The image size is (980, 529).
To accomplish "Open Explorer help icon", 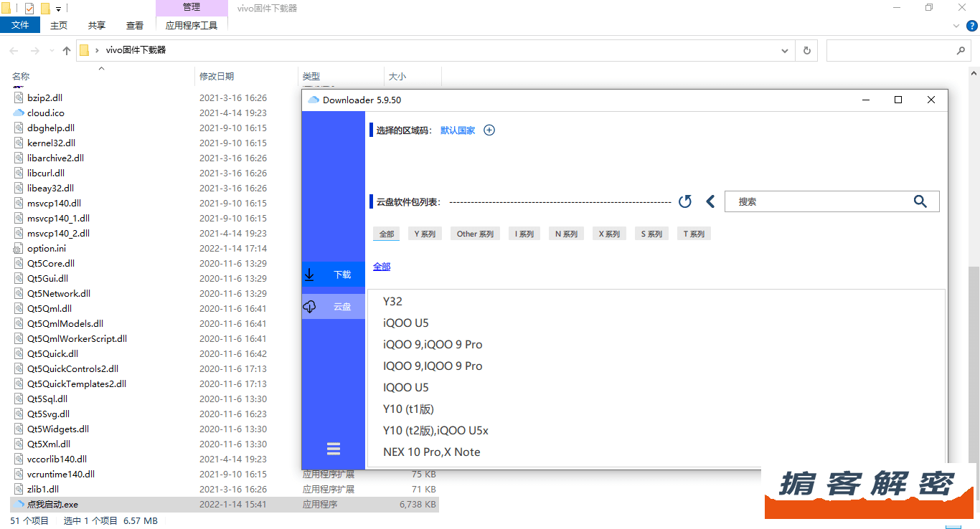I will click(x=972, y=26).
